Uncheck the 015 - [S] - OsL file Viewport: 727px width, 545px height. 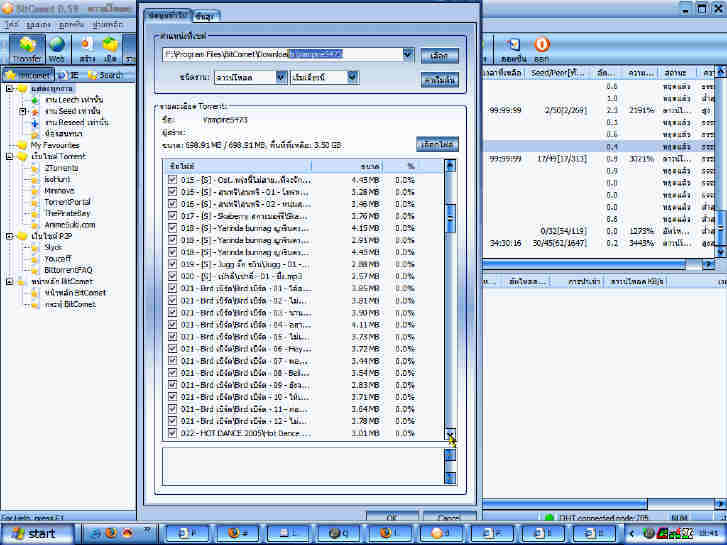coord(172,180)
